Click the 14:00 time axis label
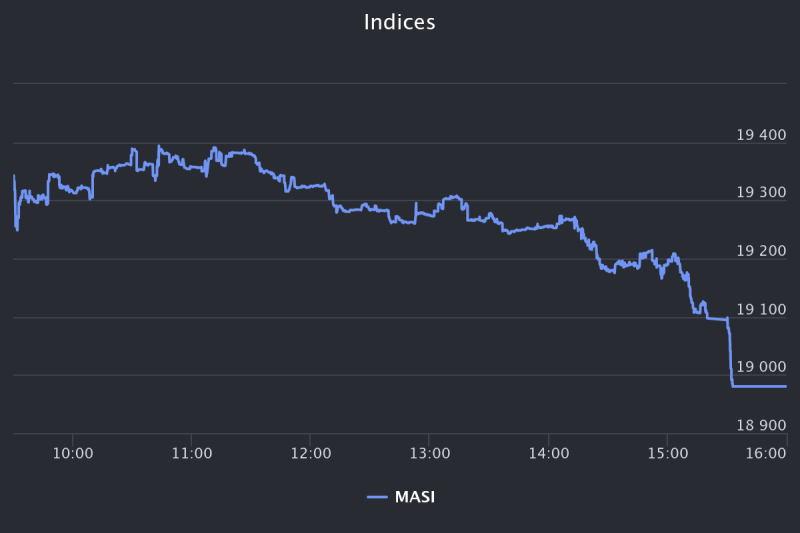Viewport: 800px width, 533px height. coord(549,454)
